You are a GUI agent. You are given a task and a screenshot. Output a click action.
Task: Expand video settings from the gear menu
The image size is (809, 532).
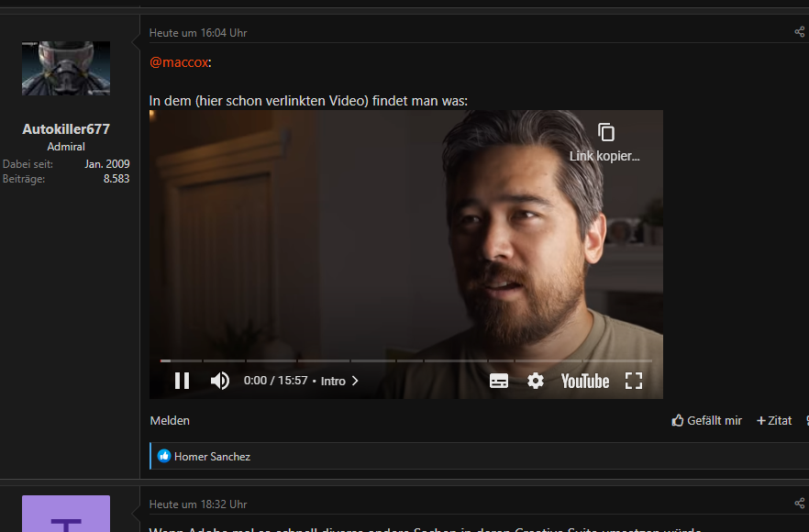[x=536, y=380]
